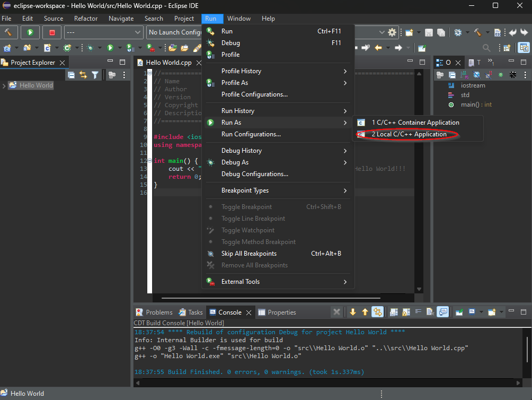Click the Pin Console icon

pos(459,312)
